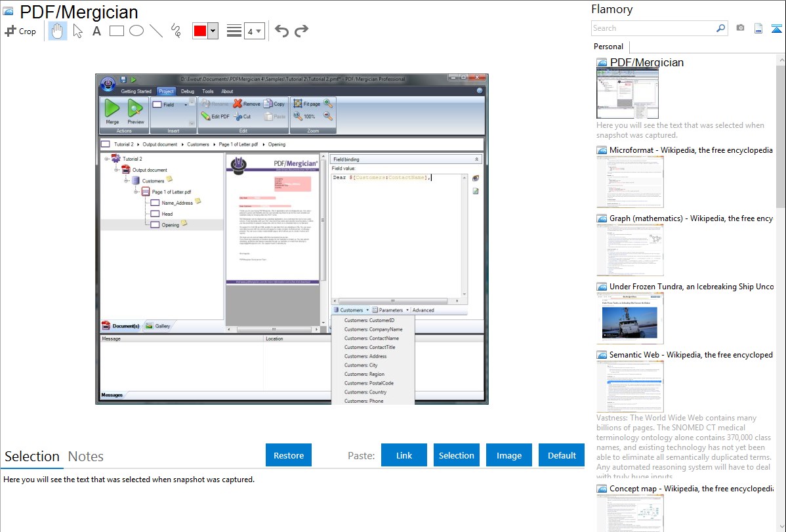This screenshot has width=786, height=532.
Task: Click the Microformat - Wikipedia title
Action: click(691, 150)
